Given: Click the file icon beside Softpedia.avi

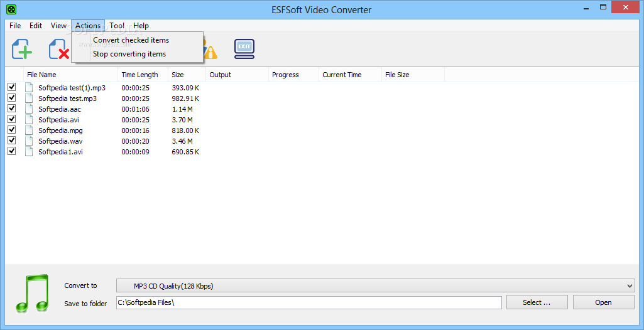Looking at the screenshot, I should [29, 119].
